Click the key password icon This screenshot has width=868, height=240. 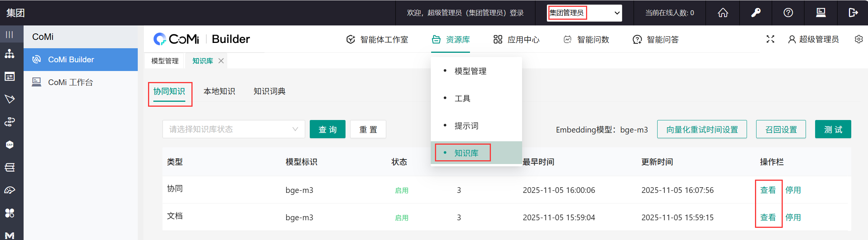pyautogui.click(x=756, y=13)
